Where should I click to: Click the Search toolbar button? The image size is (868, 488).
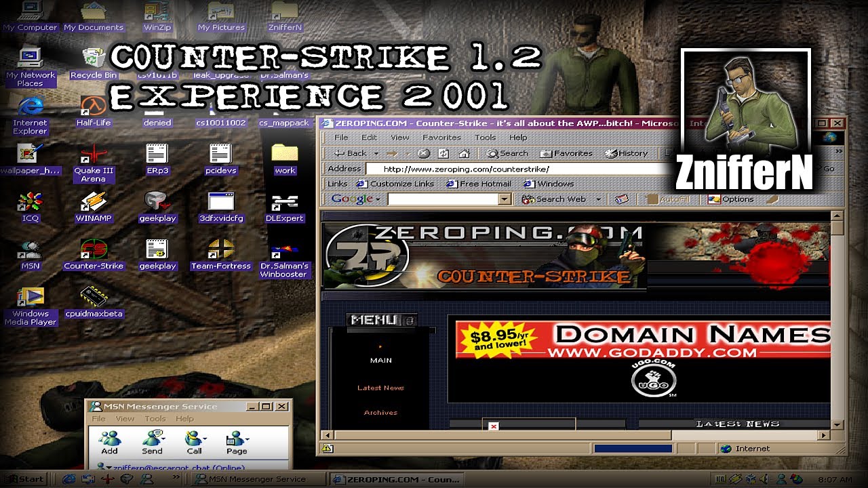click(508, 153)
